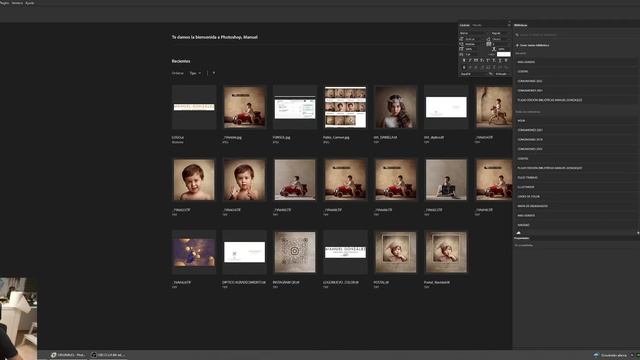Open the Español language dropdown

click(x=473, y=74)
